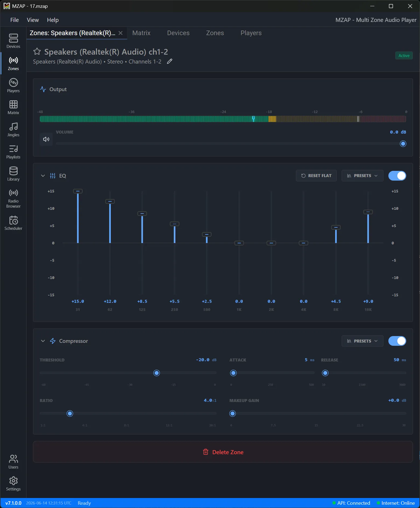Open the Jingles sidebar section
The image size is (420, 508).
click(x=13, y=130)
